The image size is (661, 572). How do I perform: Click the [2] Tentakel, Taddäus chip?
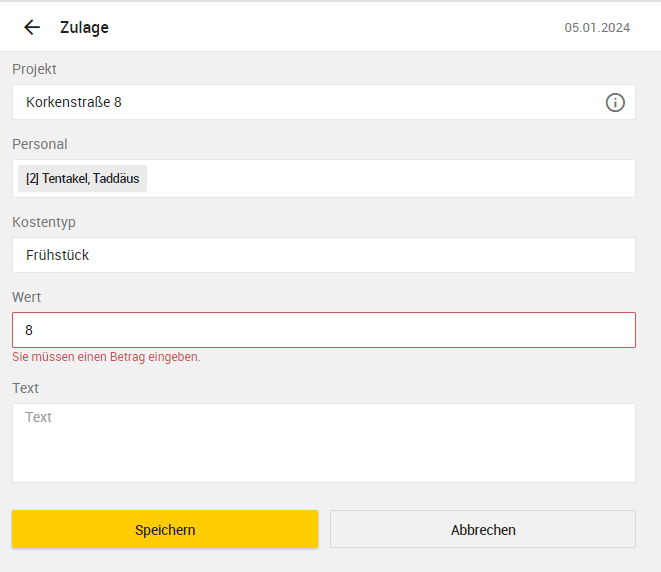coord(82,178)
